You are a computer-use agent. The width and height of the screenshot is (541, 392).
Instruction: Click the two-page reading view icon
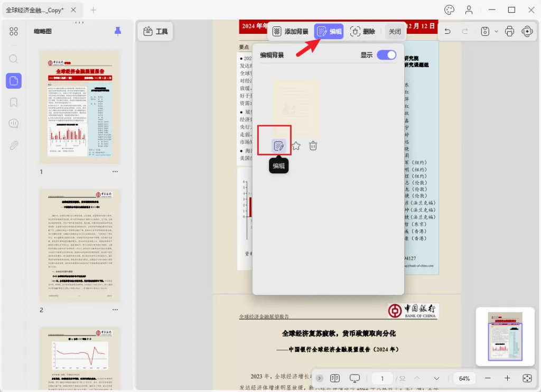tap(335, 378)
